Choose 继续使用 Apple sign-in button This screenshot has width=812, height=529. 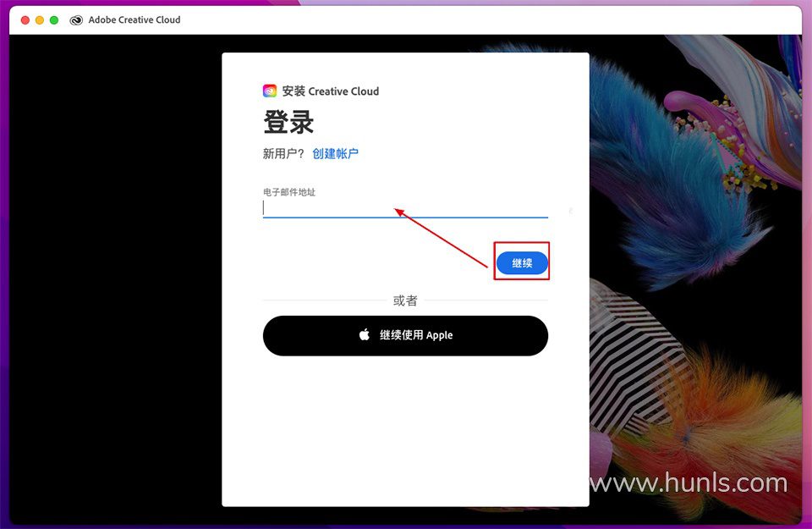(x=405, y=335)
